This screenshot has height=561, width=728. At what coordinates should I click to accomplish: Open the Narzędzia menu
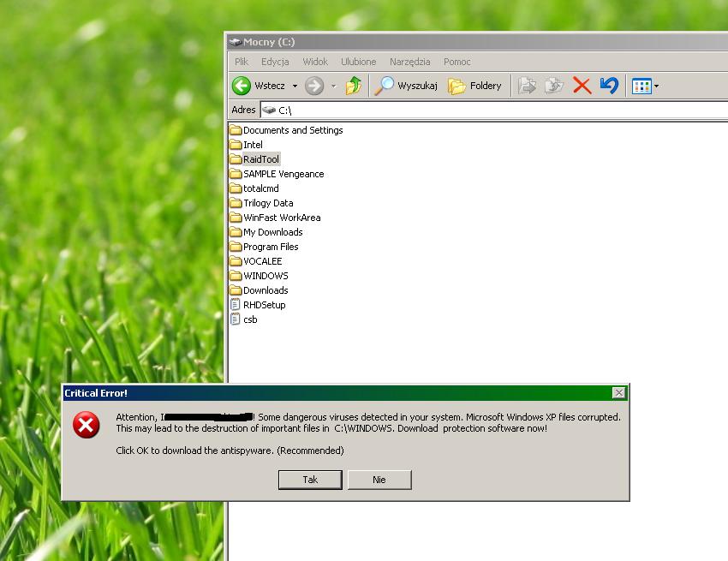409,62
